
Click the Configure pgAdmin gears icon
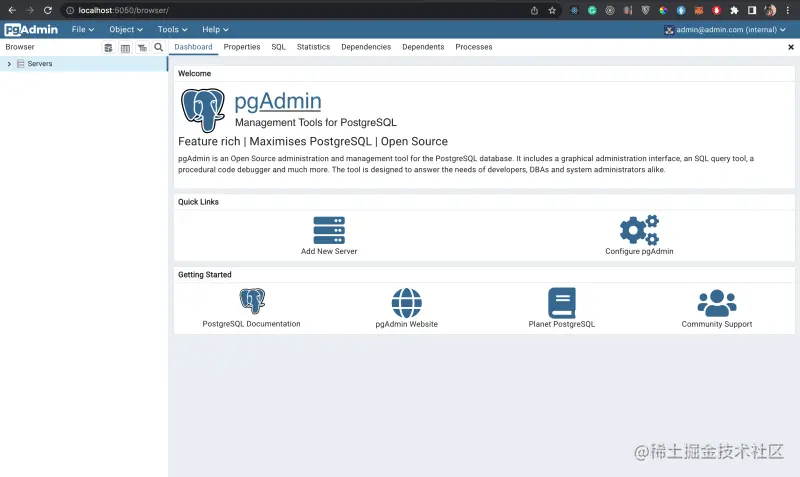639,230
